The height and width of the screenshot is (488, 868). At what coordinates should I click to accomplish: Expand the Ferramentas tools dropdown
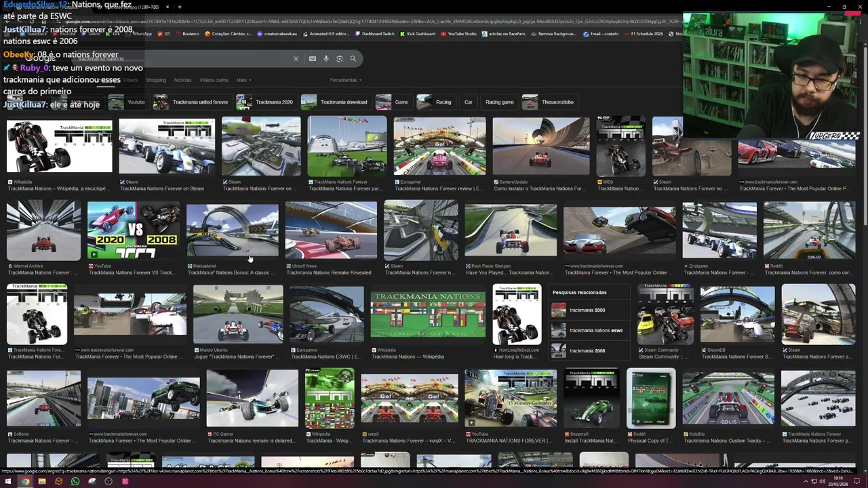(x=346, y=80)
